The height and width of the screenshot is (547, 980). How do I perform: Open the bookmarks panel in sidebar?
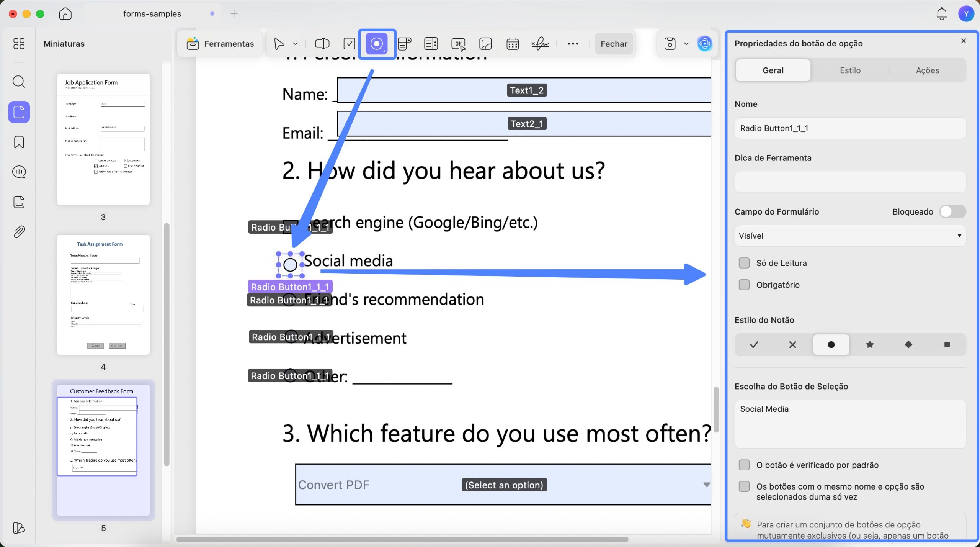pos(19,142)
